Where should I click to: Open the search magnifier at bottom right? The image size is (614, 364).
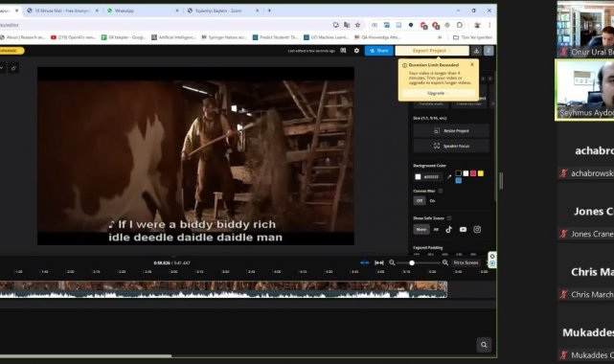point(484,345)
